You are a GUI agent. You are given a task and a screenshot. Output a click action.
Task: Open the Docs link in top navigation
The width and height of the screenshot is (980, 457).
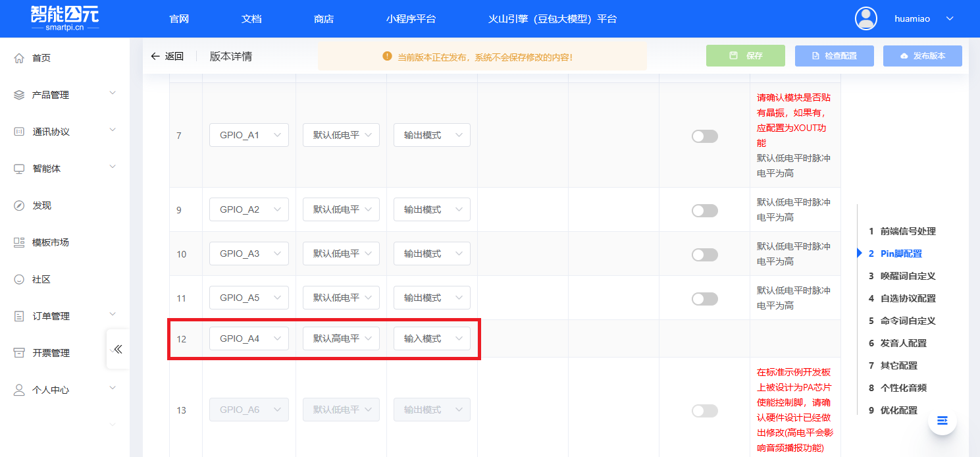[x=251, y=19]
